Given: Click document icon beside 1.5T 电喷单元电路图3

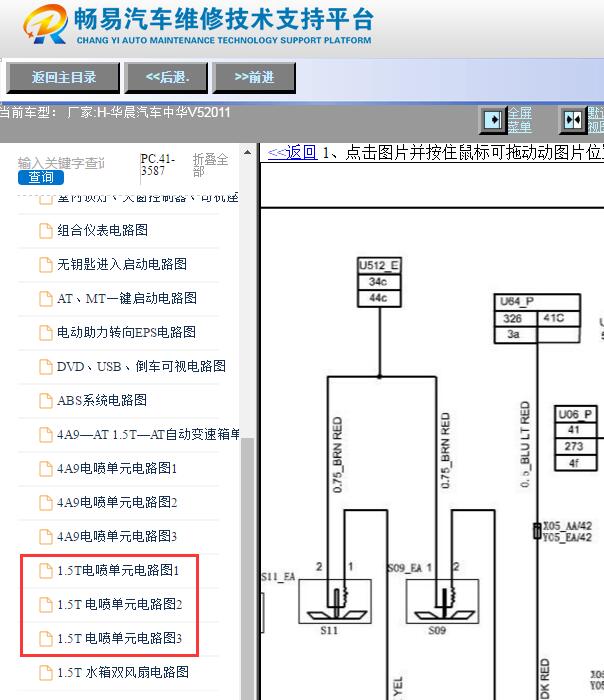Looking at the screenshot, I should 46,639.
